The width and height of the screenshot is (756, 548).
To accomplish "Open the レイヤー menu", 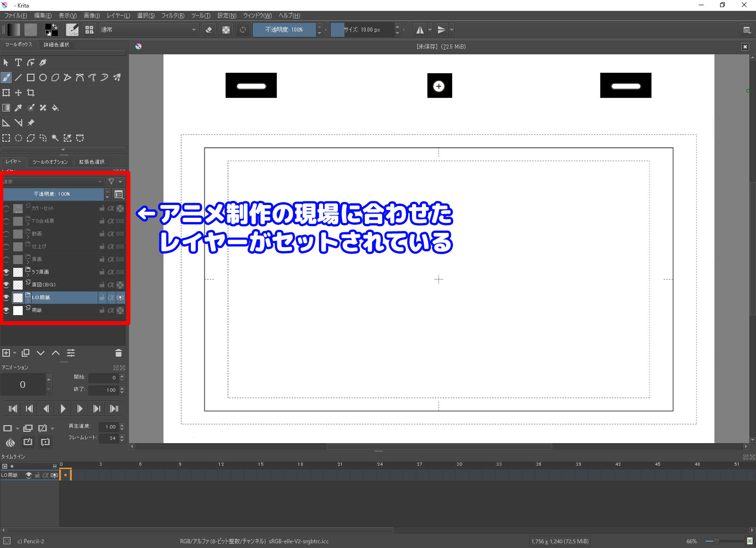I will (x=118, y=16).
